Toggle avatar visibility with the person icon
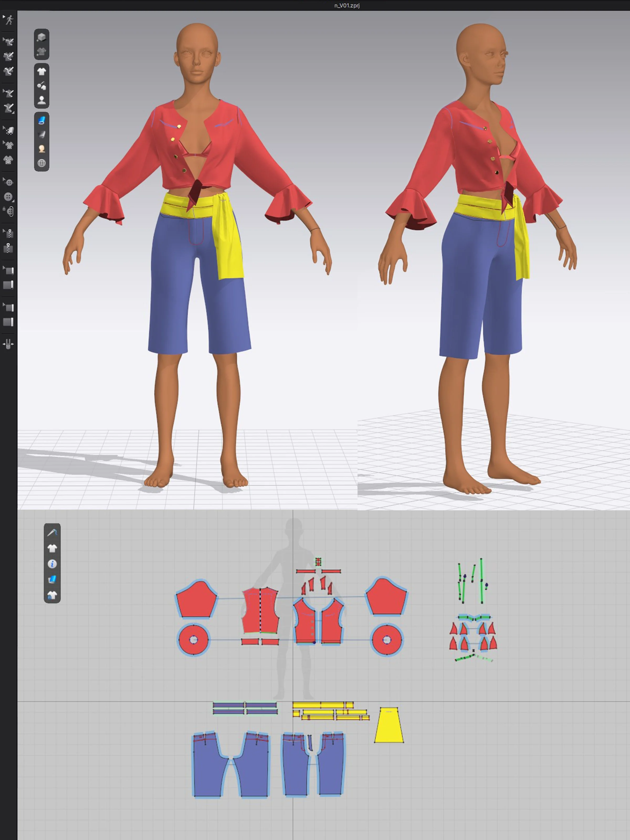The image size is (630, 840). pos(42,148)
